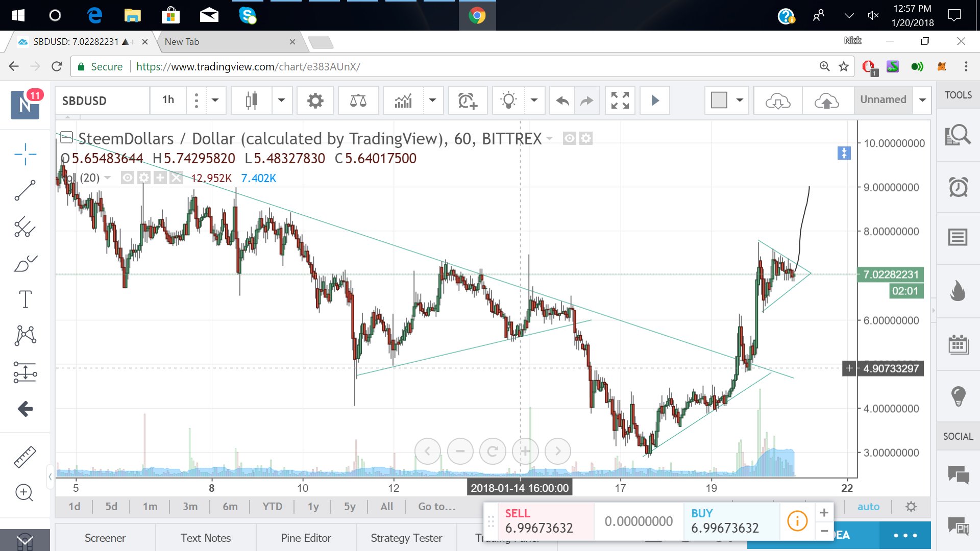The width and height of the screenshot is (980, 551).
Task: Open the alerts alarm clock panel
Action: point(958,187)
